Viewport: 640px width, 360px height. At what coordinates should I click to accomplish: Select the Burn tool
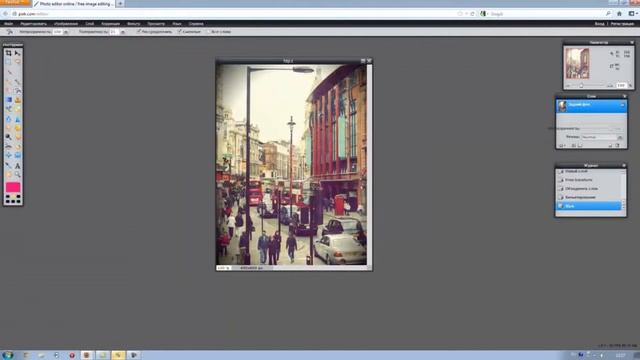click(18, 137)
